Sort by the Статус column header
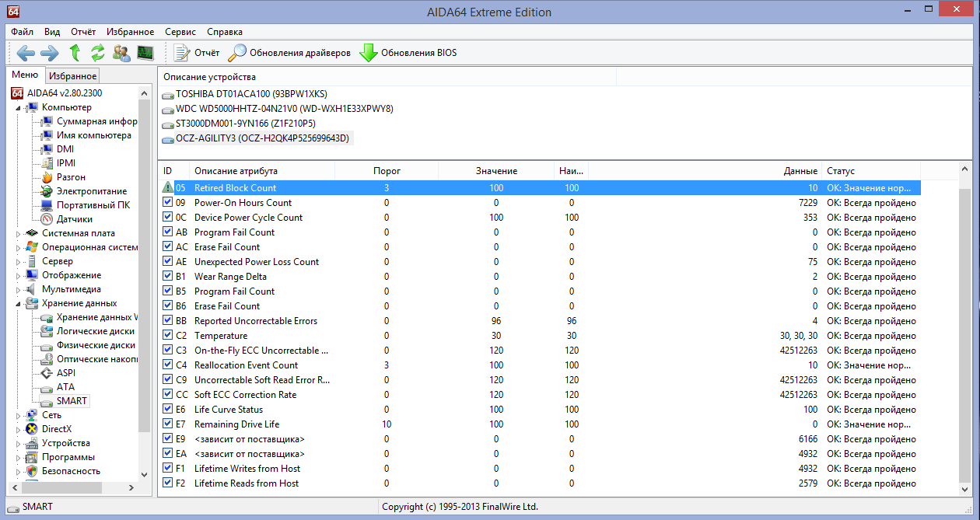Viewport: 980px width, 520px height. (x=871, y=171)
